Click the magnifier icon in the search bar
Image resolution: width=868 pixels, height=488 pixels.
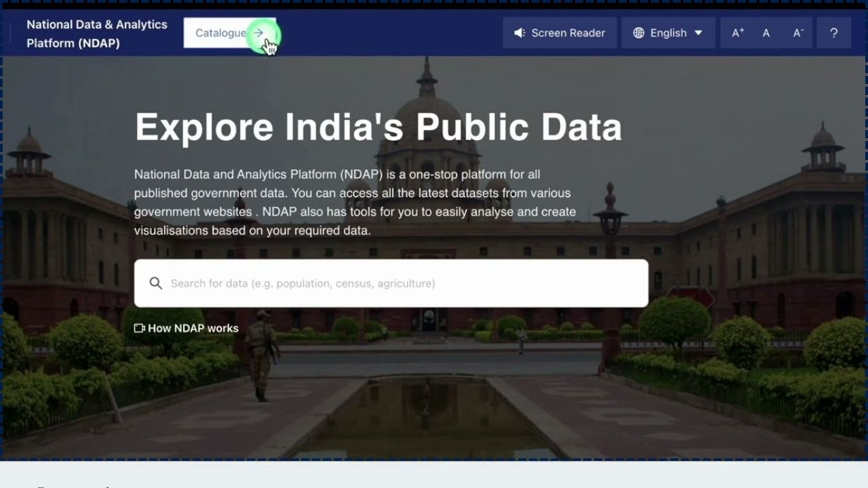156,283
